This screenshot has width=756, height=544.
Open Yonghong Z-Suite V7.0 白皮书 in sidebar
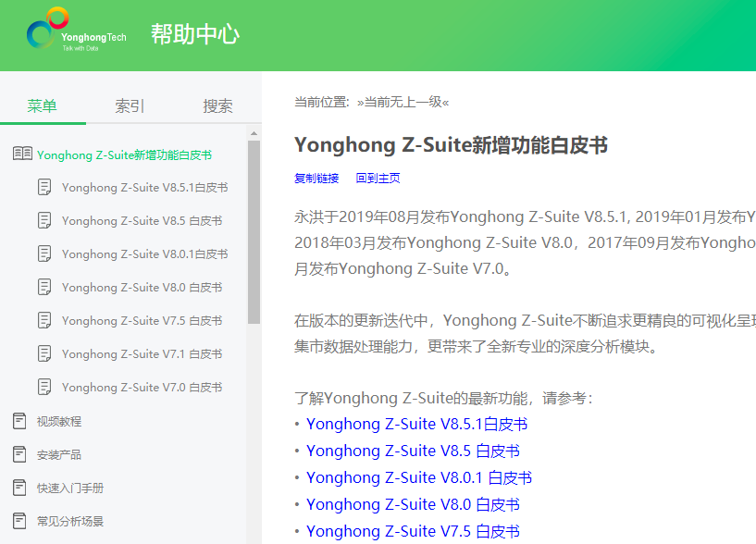tap(142, 388)
